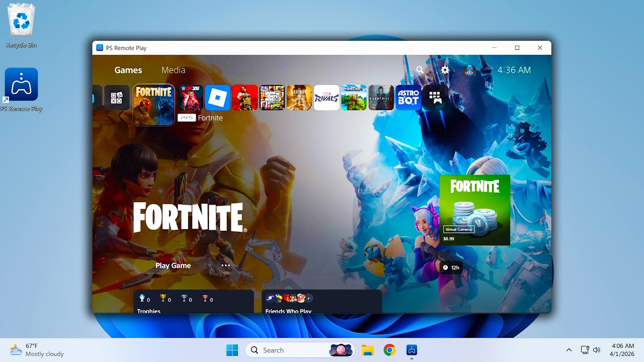
Task: Click the PS Remote Play title bar icon
Action: click(100, 48)
